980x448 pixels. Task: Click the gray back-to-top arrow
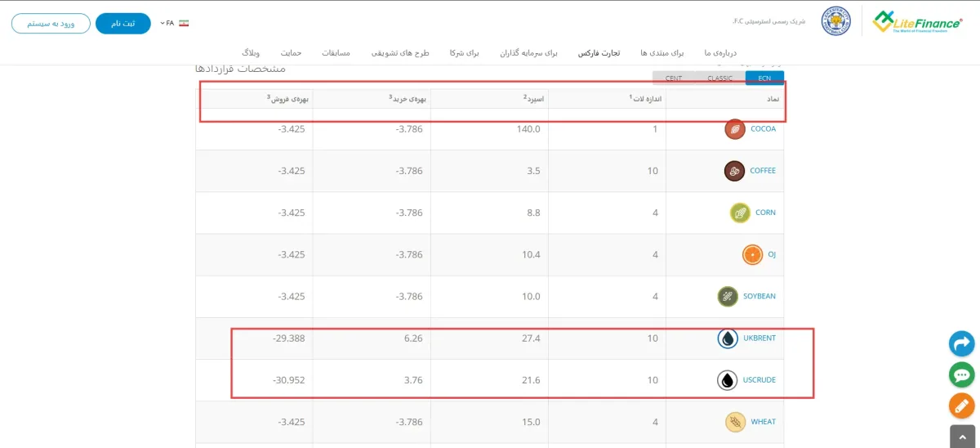coord(962,437)
